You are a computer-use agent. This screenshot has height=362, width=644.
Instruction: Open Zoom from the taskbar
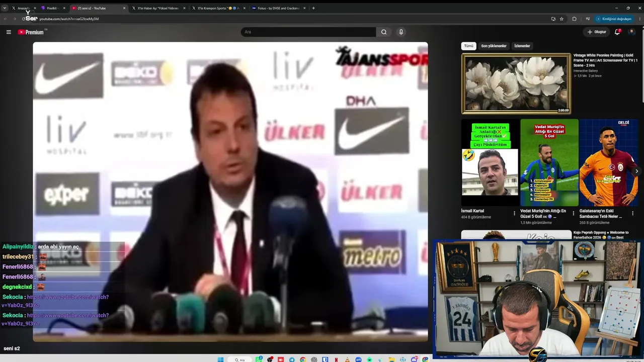click(358, 359)
